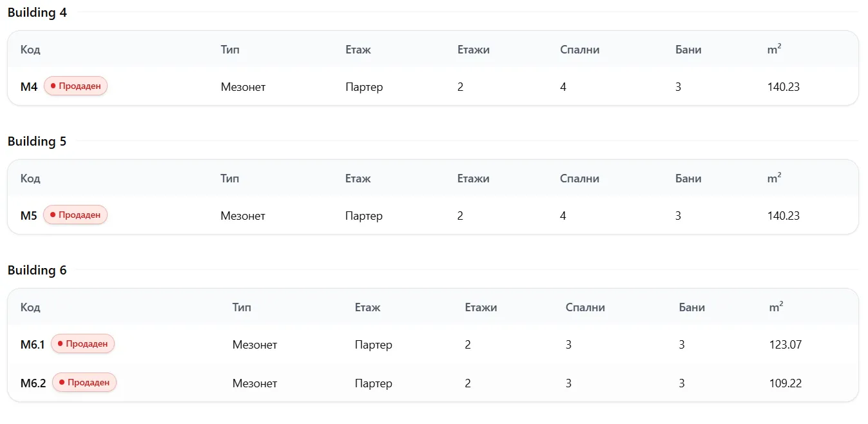
Task: Click m² column header in Building 4 table
Action: (774, 50)
